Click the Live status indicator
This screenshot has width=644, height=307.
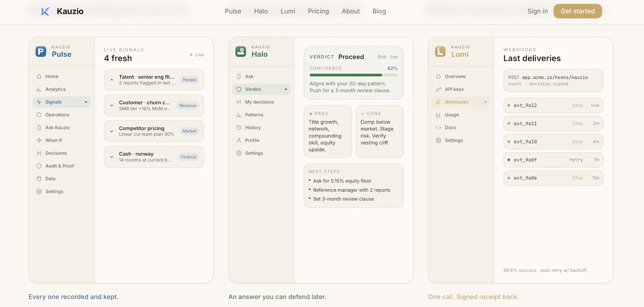coord(197,55)
